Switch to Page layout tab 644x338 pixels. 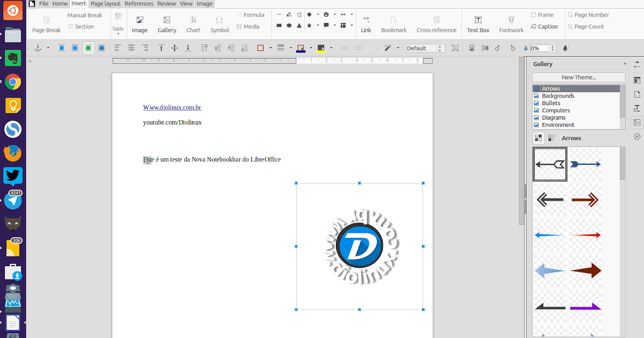(x=105, y=4)
